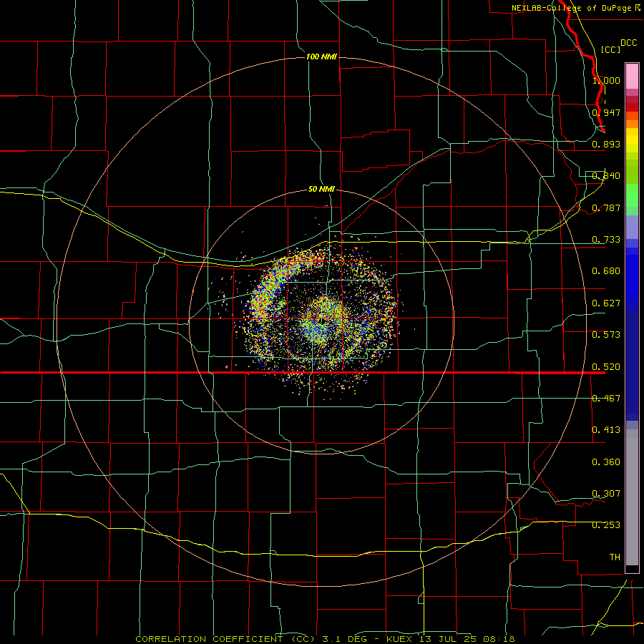Click the 100 NMI range ring label
644x644 pixels.
[321, 57]
